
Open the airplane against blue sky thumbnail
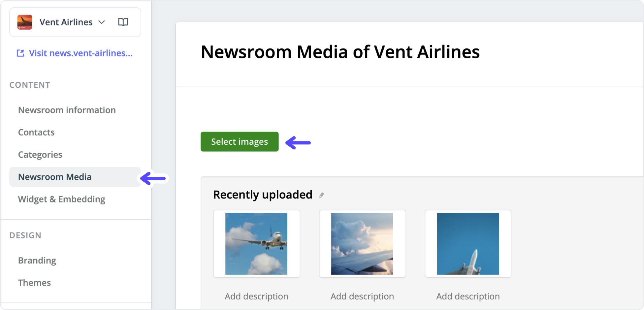tap(468, 244)
